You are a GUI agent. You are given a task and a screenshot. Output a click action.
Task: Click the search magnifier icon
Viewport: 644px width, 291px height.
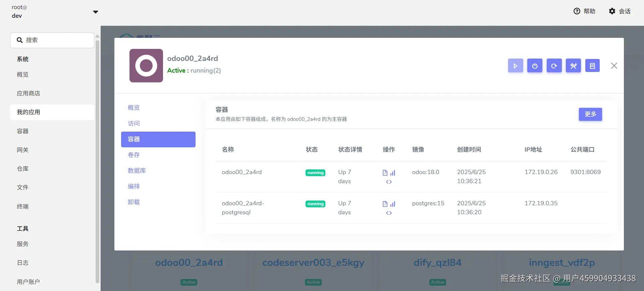[x=20, y=40]
